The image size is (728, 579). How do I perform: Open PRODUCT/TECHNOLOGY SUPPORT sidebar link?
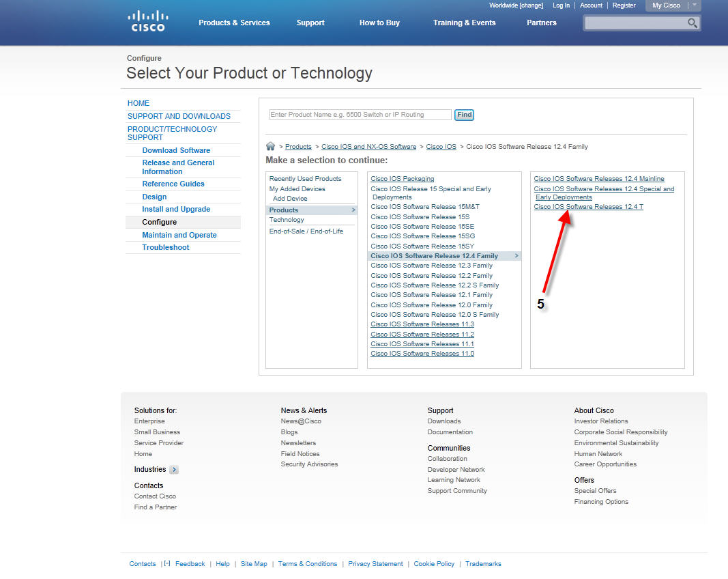172,133
